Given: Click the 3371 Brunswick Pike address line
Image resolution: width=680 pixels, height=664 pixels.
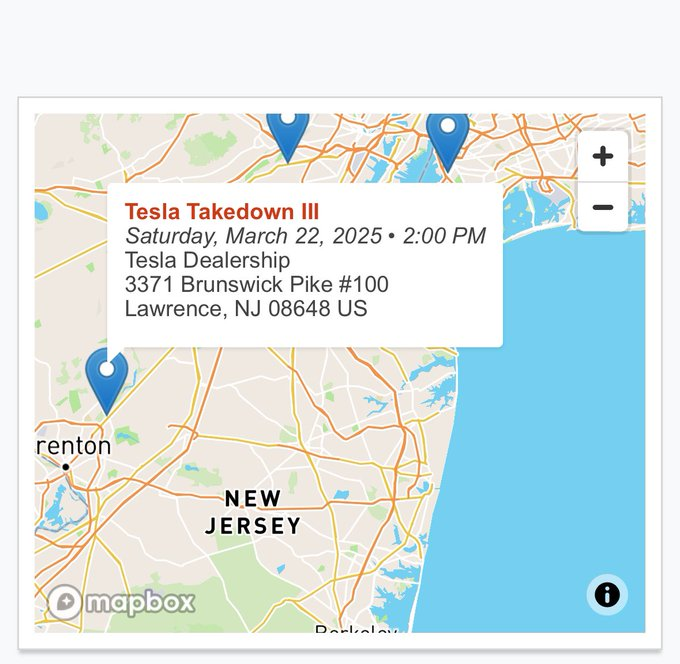Looking at the screenshot, I should coord(256,284).
